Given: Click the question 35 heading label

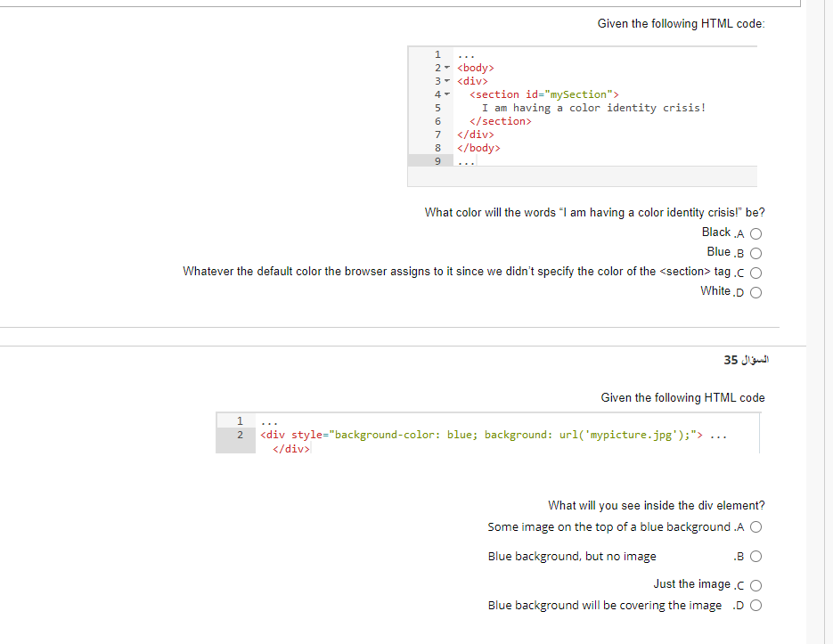Looking at the screenshot, I should (x=746, y=360).
